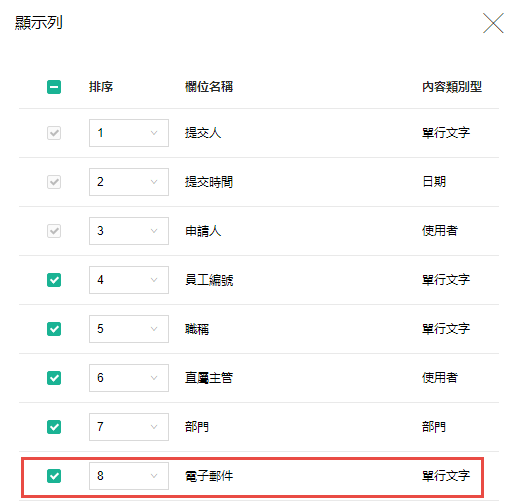The width and height of the screenshot is (518, 504).
Task: Uncheck the 直屬主管 checkbox
Action: point(54,378)
